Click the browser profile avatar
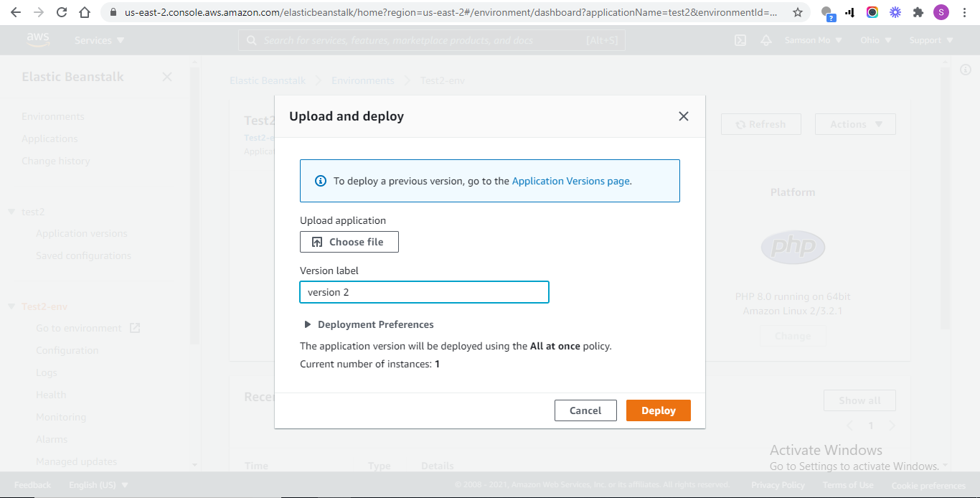980x498 pixels. [941, 12]
